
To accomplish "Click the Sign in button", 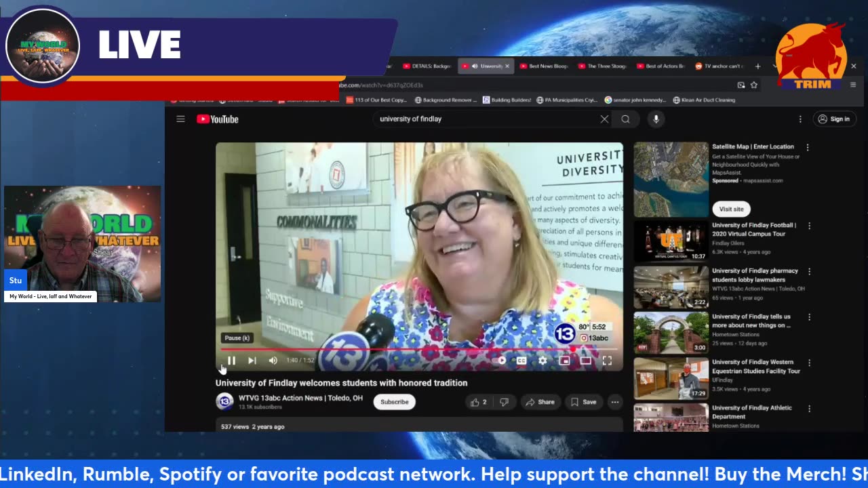I will 834,119.
